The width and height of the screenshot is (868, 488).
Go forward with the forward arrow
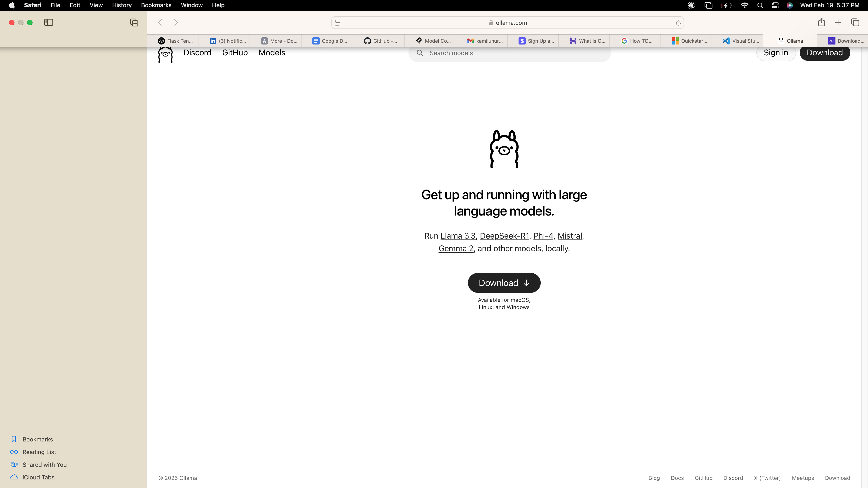pos(176,23)
